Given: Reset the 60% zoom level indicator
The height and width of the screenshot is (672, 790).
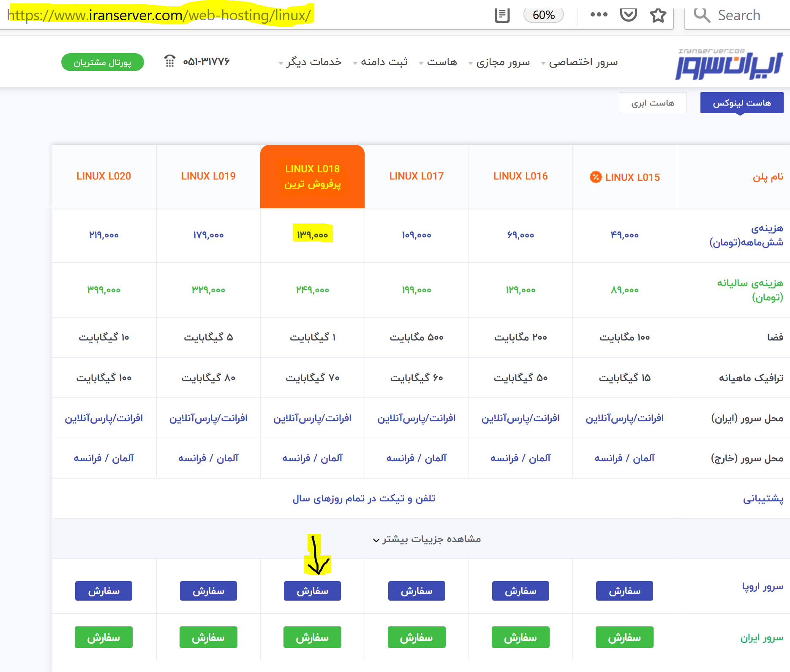Looking at the screenshot, I should coord(543,15).
